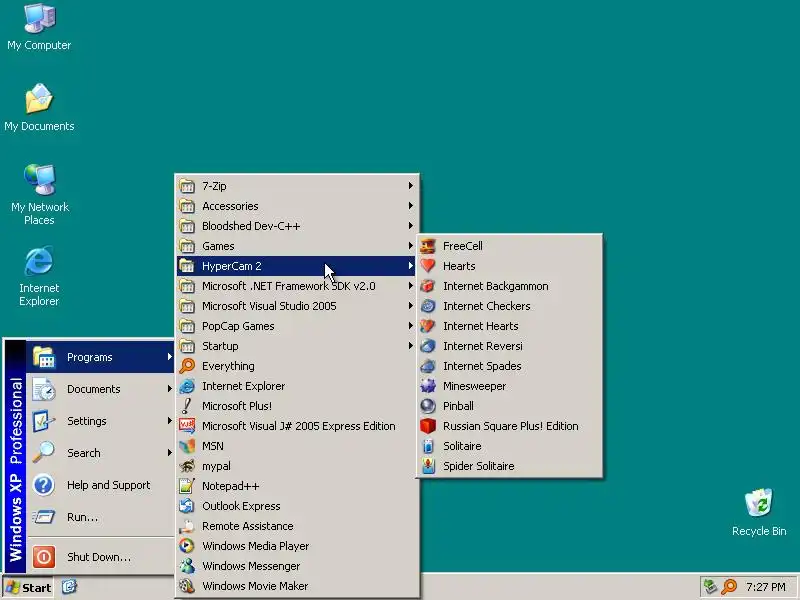Expand the Bloodshed Dev-C++ submenu arrow
Viewport: 800px width, 600px height.
tap(410, 226)
